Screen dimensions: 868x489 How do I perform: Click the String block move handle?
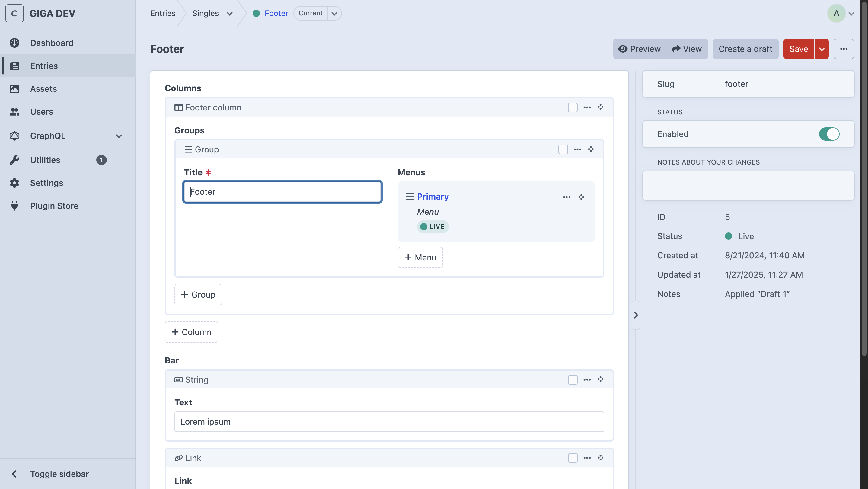[601, 379]
